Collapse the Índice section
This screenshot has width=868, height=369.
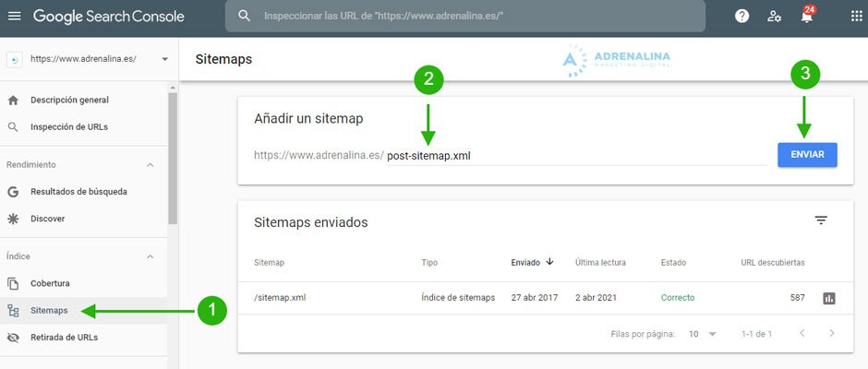[x=150, y=256]
